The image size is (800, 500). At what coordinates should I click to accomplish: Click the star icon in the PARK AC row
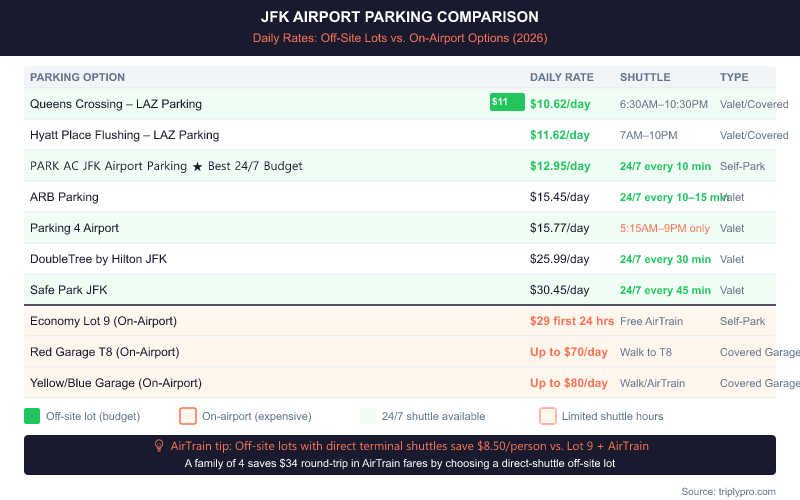197,166
